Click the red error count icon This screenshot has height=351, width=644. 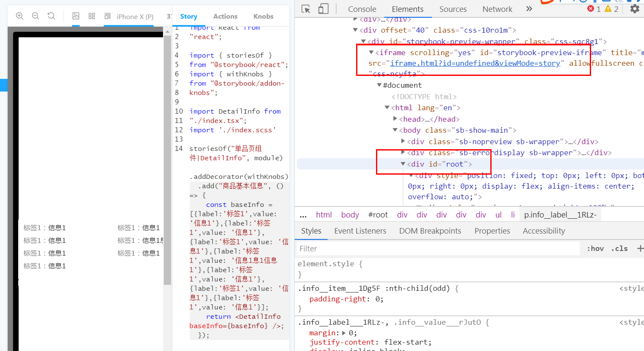coord(591,9)
